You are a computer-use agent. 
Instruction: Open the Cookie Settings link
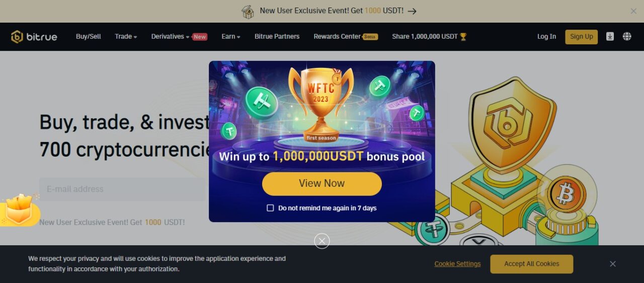click(457, 264)
